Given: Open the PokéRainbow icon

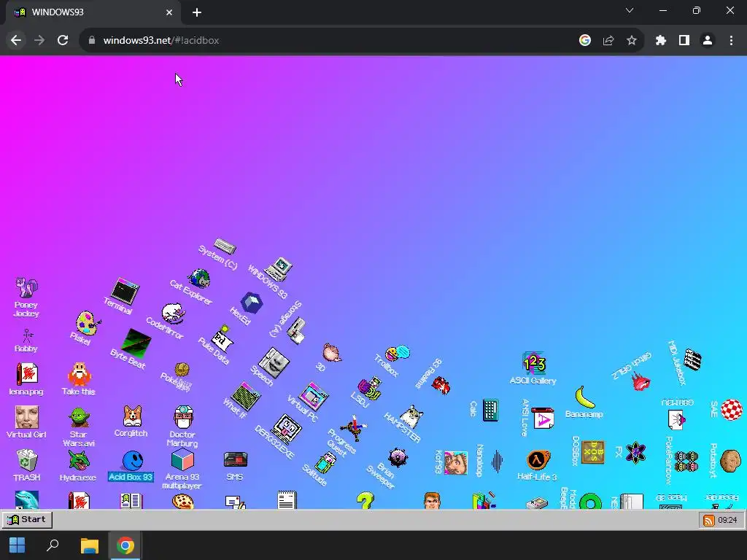Looking at the screenshot, I should click(x=686, y=462).
